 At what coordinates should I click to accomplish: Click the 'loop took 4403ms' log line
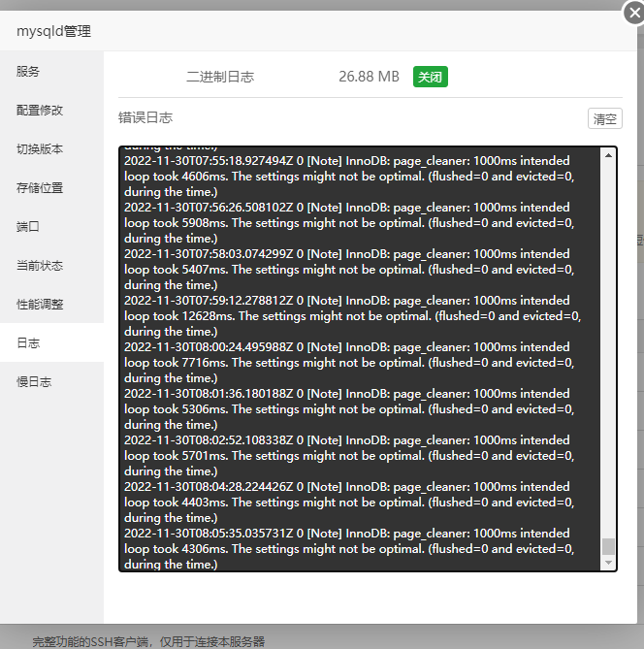pos(349,503)
